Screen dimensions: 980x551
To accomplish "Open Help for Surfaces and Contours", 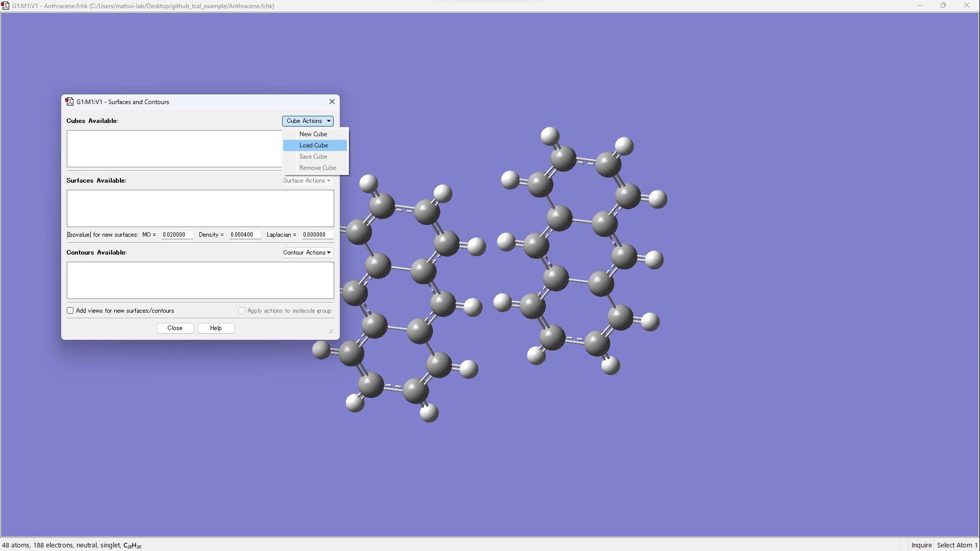I will click(216, 328).
